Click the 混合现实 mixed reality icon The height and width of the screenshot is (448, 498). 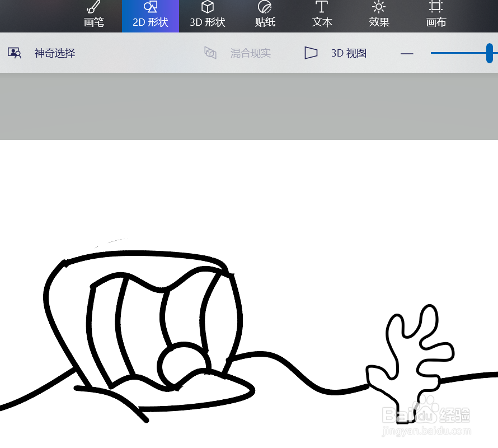(210, 53)
